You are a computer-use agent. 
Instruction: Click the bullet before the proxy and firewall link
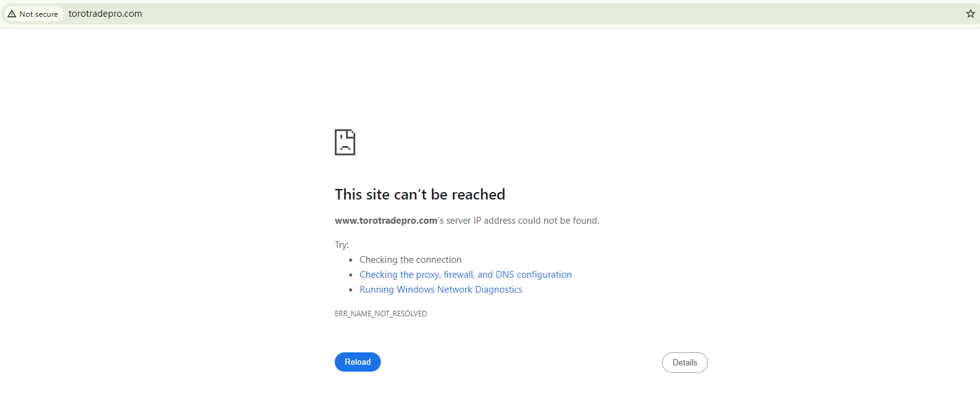pos(351,275)
